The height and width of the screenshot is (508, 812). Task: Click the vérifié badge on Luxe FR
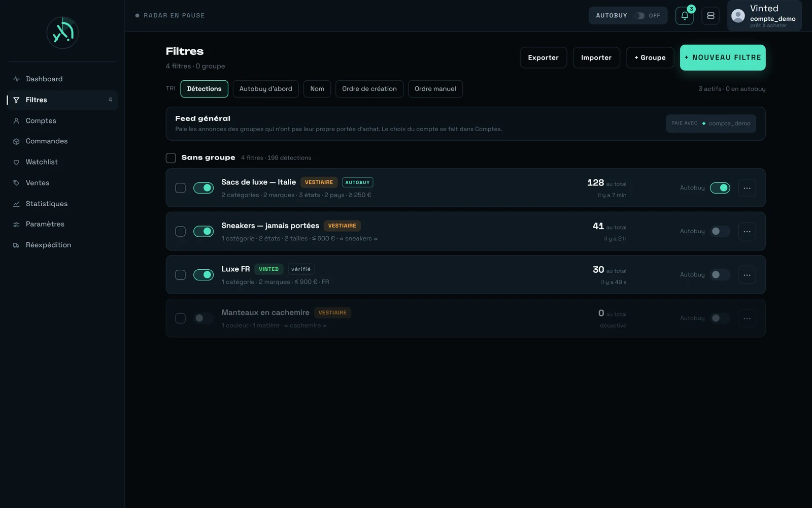click(x=301, y=269)
